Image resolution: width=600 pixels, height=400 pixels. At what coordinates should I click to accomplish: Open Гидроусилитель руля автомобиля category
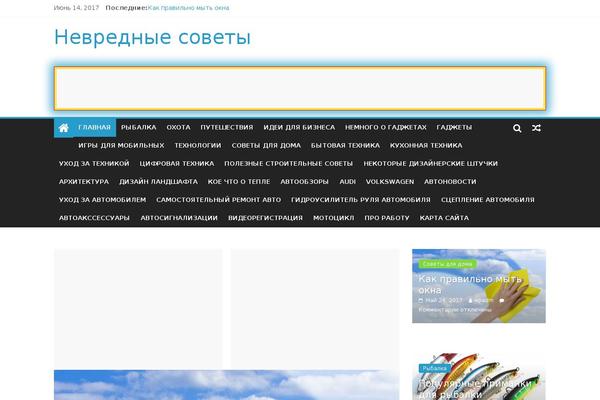tap(360, 199)
